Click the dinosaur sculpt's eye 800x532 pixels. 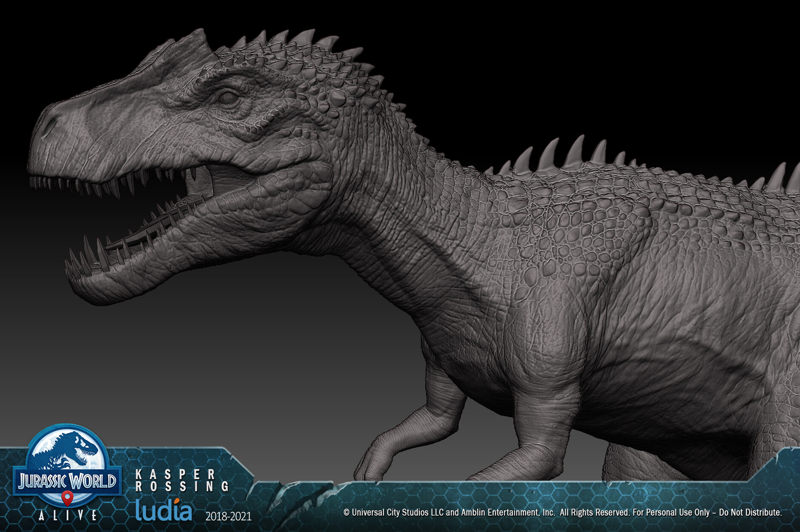pyautogui.click(x=228, y=97)
